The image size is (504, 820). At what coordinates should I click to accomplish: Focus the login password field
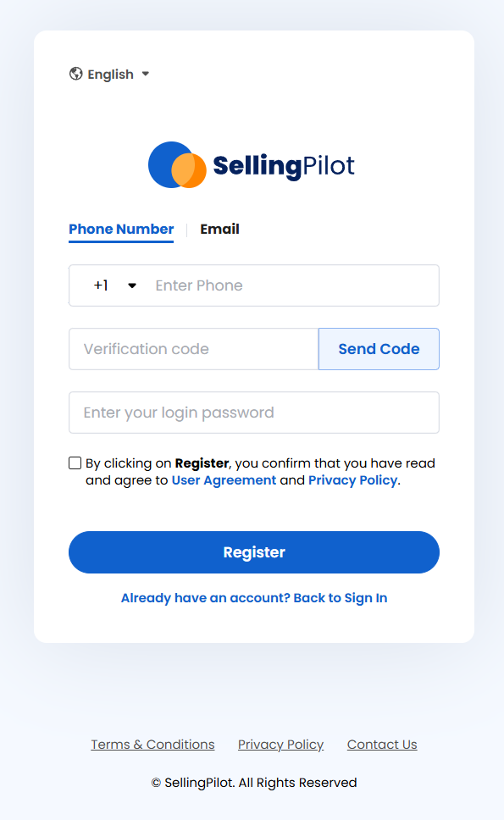coord(254,413)
